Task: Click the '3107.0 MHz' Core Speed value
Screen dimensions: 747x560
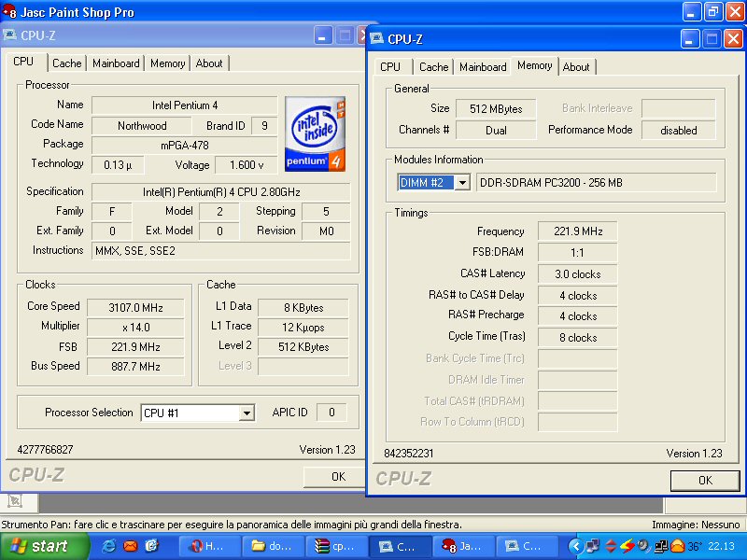Action: (x=135, y=308)
